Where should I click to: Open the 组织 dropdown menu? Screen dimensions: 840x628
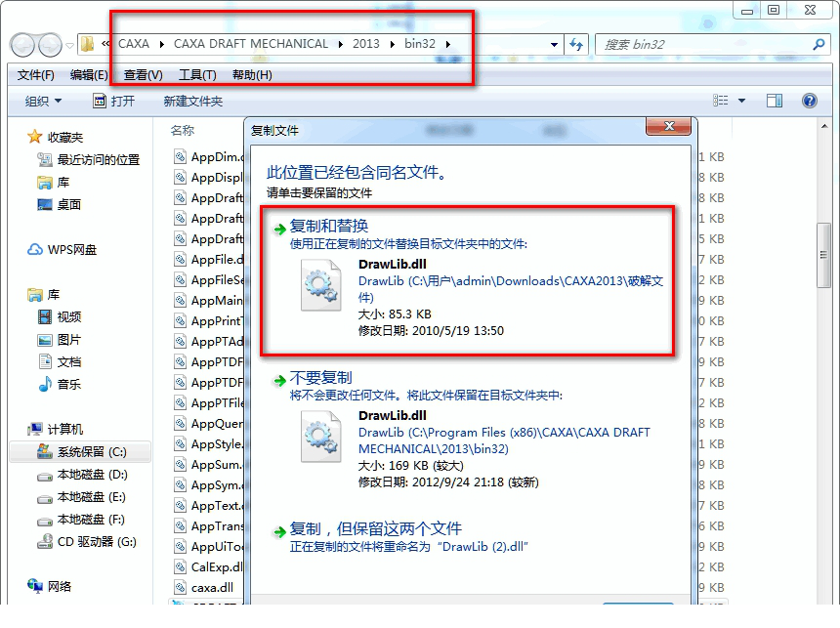(40, 101)
